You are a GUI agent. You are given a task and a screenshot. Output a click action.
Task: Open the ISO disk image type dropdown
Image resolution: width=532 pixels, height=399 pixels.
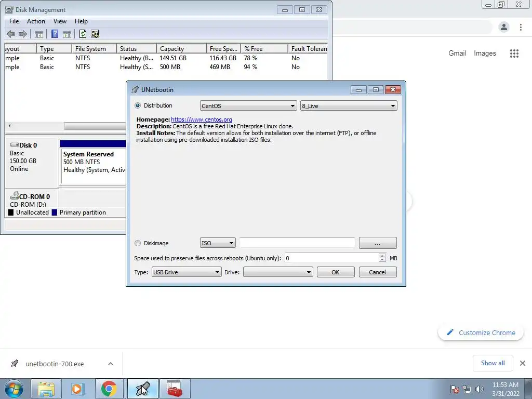(218, 243)
